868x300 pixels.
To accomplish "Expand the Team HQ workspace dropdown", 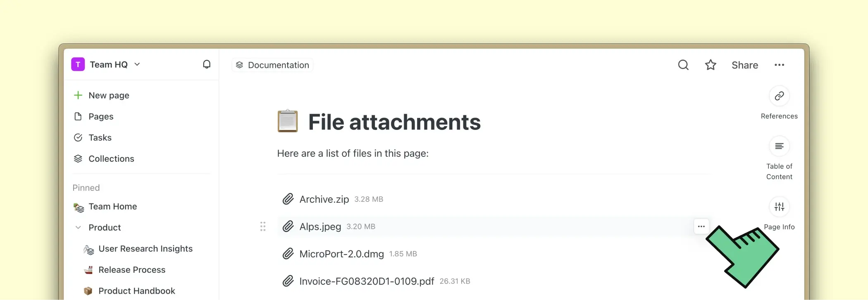I will point(137,65).
